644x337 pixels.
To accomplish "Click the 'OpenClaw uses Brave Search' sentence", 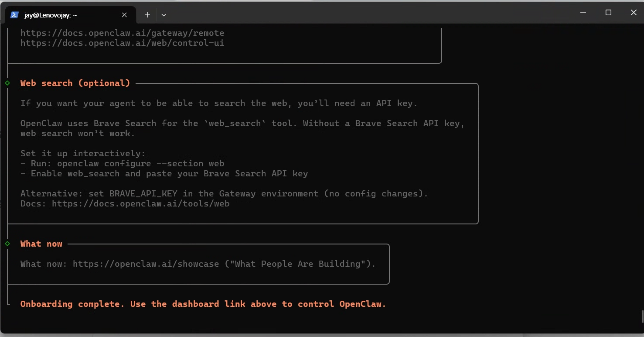I will tap(242, 123).
